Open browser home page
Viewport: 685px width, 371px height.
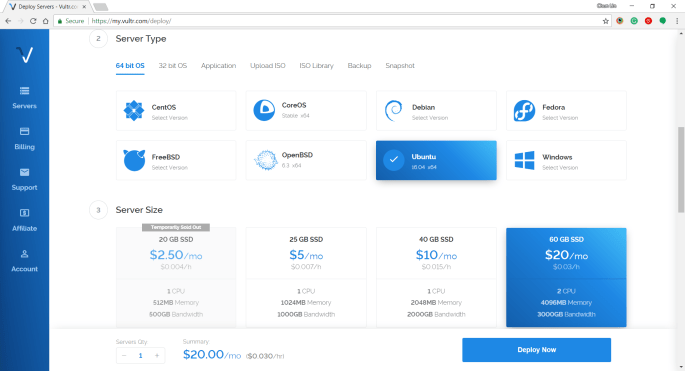pos(45,21)
